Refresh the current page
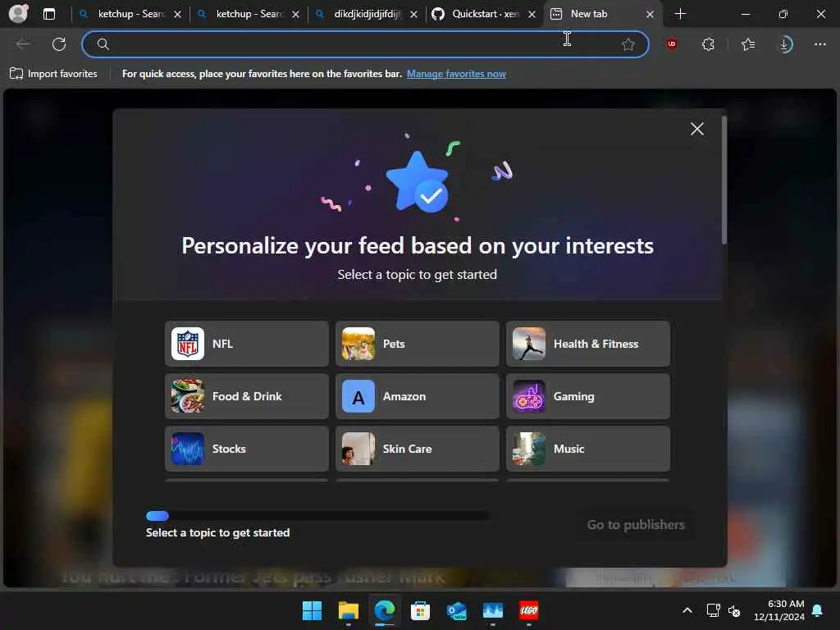The width and height of the screenshot is (840, 630). tap(59, 44)
